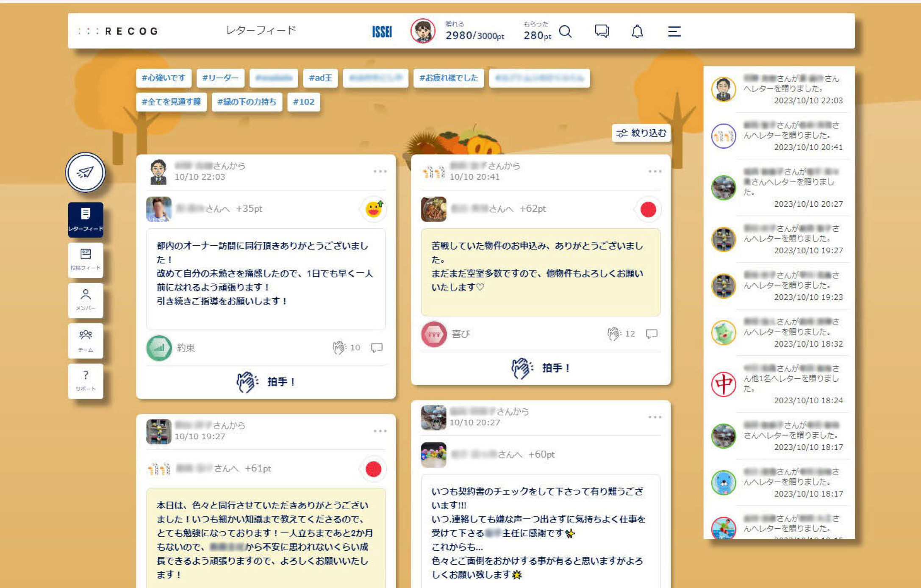
Task: Click the 中 mahjong avatar in activity list
Action: pos(723,384)
